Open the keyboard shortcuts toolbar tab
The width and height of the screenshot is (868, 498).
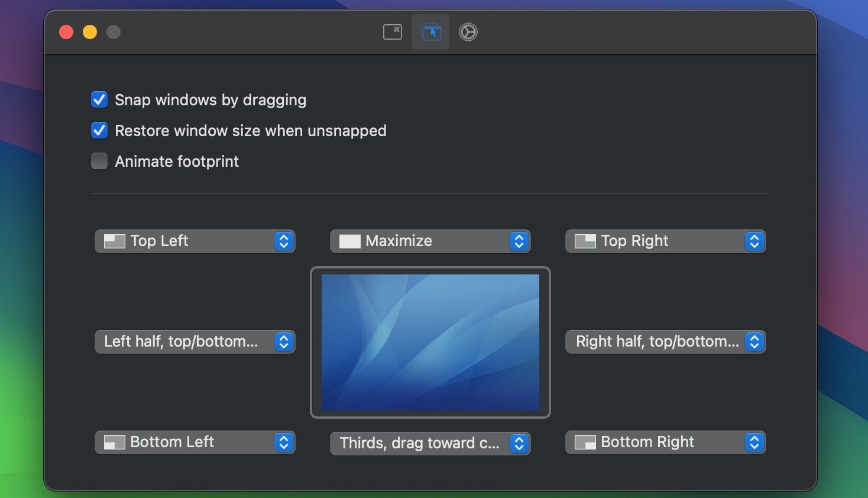(392, 32)
